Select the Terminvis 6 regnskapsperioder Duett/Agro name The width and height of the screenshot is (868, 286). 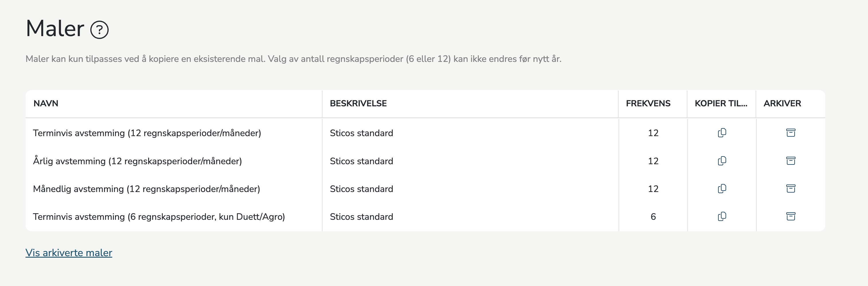(x=159, y=217)
